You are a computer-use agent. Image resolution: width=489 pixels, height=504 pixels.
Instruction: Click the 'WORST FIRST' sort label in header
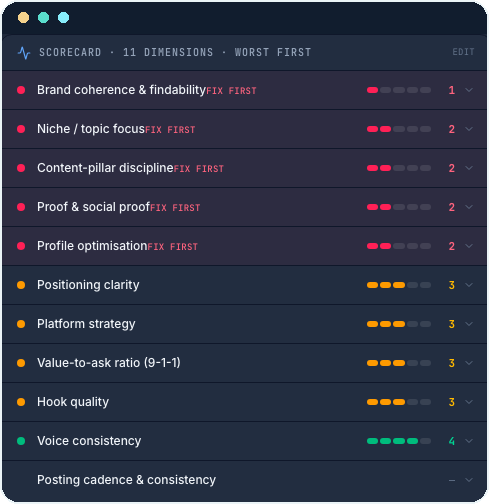(273, 52)
